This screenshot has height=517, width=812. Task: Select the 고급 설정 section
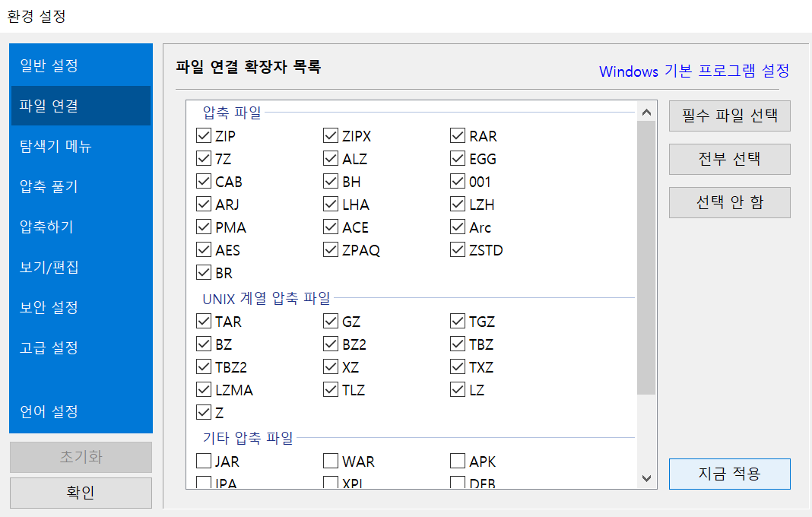click(80, 348)
